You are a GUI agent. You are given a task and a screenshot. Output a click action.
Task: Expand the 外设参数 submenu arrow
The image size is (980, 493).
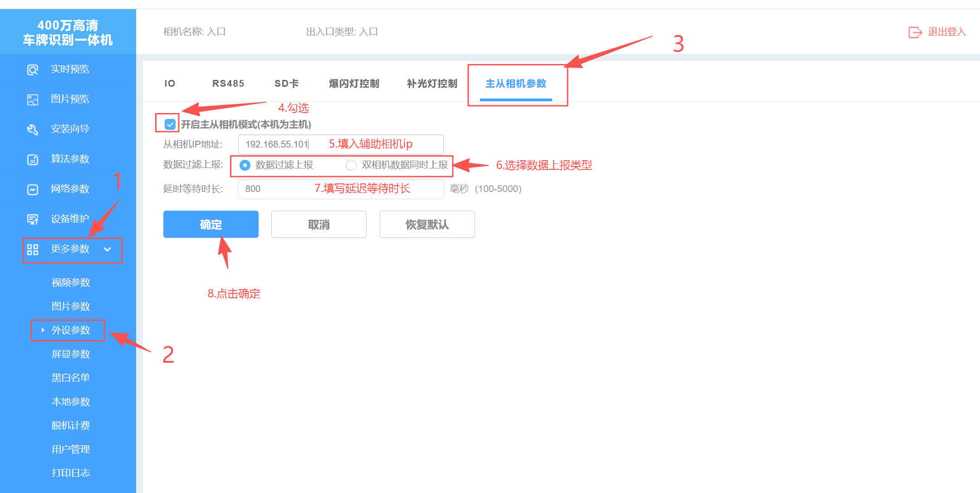[x=43, y=330]
